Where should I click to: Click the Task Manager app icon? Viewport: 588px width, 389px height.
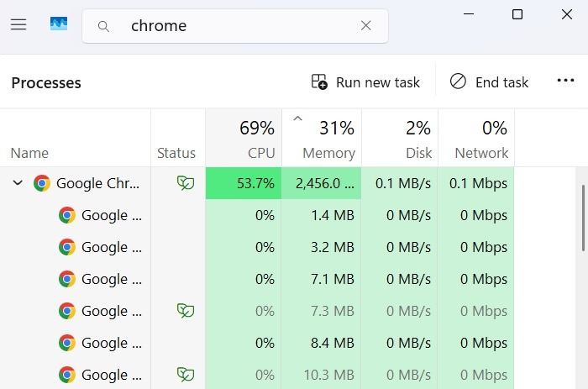pyautogui.click(x=59, y=24)
